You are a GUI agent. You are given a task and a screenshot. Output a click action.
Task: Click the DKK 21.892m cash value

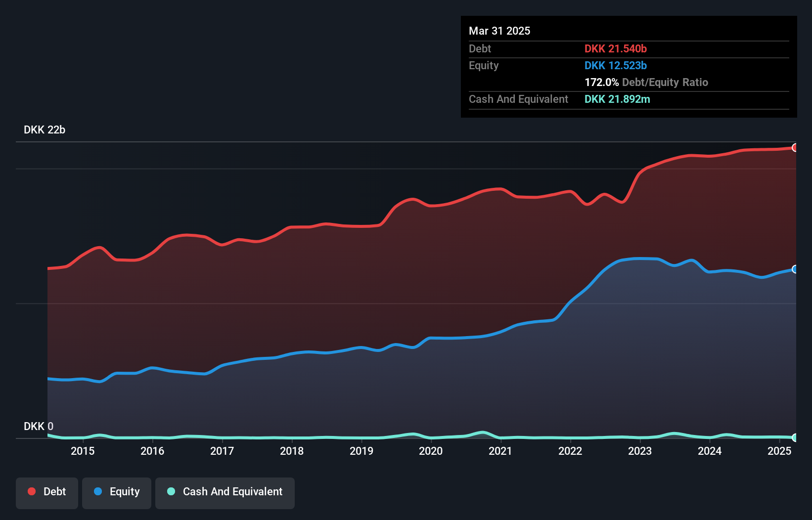pos(617,99)
